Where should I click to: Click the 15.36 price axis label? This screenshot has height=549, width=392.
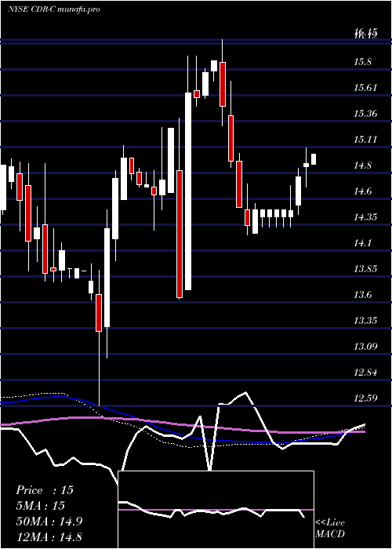[365, 114]
